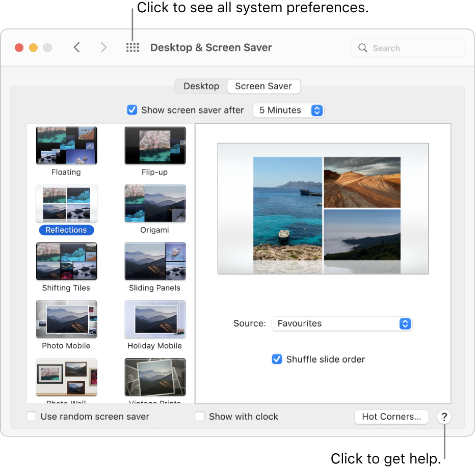The height and width of the screenshot is (470, 476).
Task: Switch to the Desktop tab
Action: pyautogui.click(x=201, y=86)
